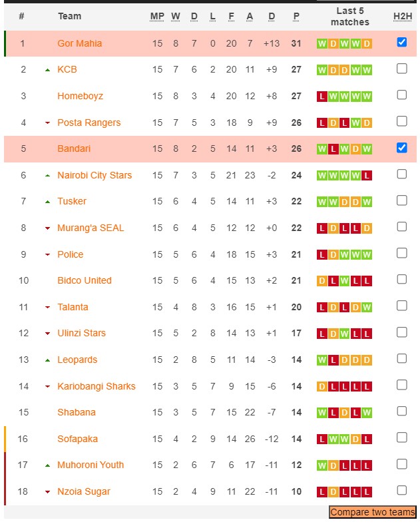Viewport: 420px width, 528px height.
Task: Click the red L badge in Homeboyz's last 5 matches
Action: pyautogui.click(x=322, y=97)
